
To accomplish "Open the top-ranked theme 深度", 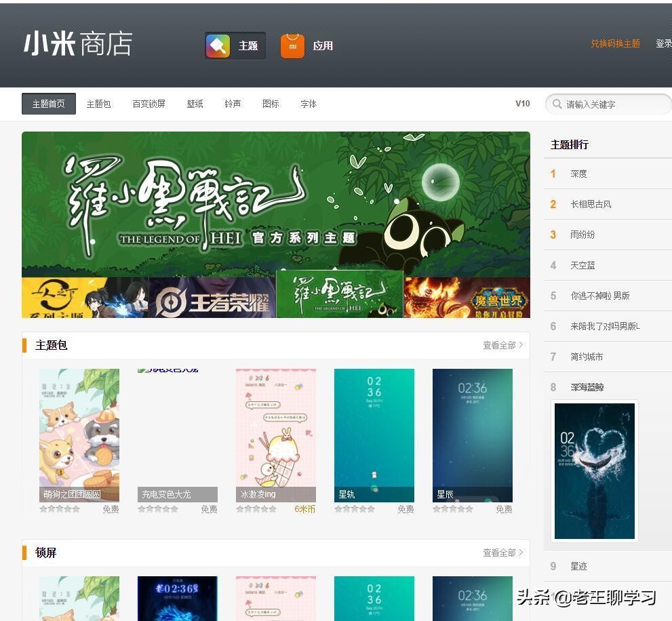I will tap(579, 174).
